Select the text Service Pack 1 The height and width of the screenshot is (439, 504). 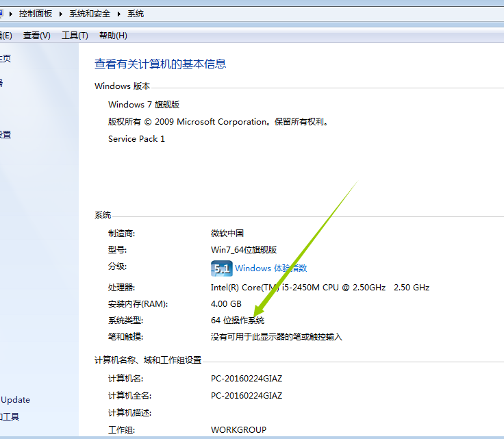[x=136, y=139]
